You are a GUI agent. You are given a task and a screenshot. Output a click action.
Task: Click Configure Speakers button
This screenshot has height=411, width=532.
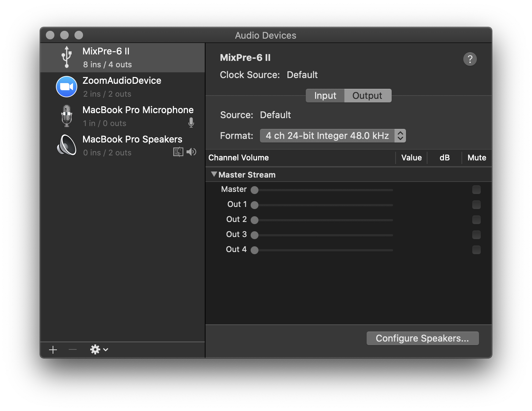coord(422,338)
